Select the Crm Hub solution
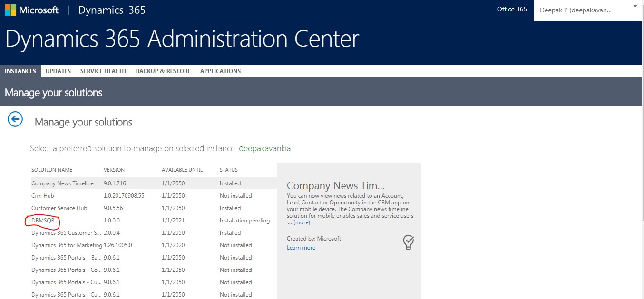The height and width of the screenshot is (299, 644). [x=43, y=196]
